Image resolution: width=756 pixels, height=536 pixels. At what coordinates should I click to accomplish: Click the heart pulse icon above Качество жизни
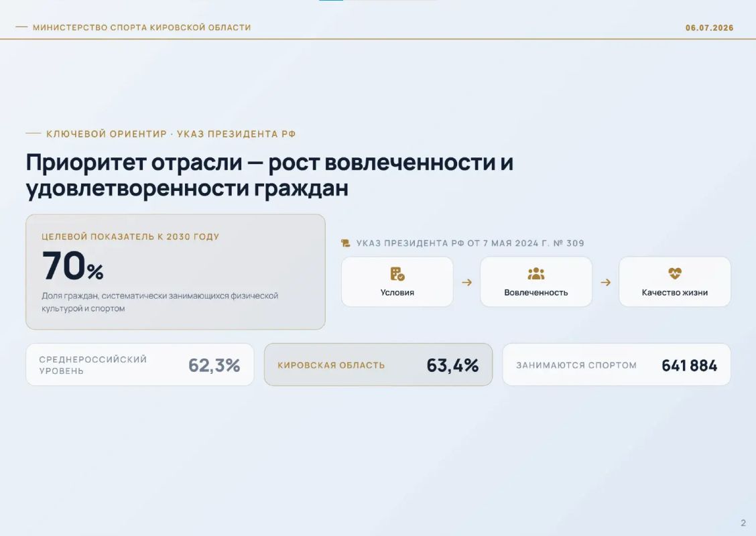(674, 273)
